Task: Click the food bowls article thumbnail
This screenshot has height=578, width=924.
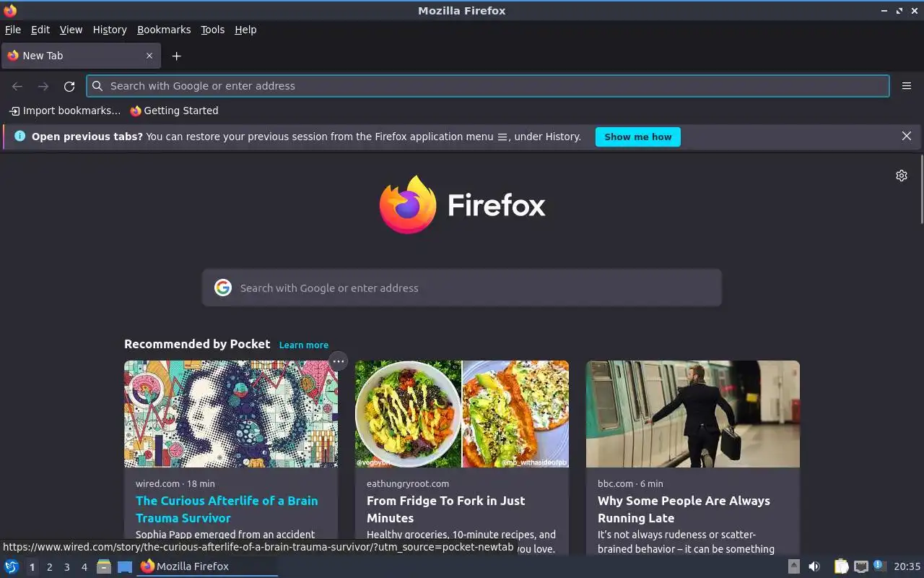Action: coord(462,414)
